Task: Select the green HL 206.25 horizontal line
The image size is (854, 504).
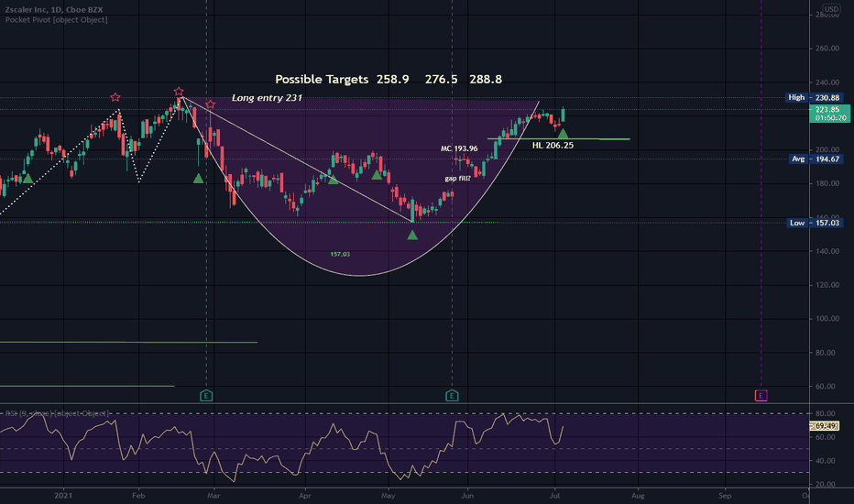Action: 558,139
